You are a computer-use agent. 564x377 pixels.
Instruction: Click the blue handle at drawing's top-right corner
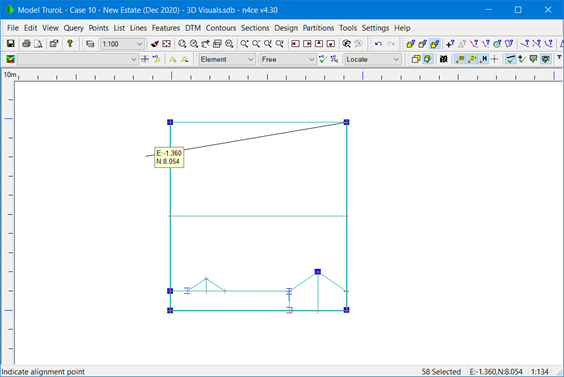[346, 122]
